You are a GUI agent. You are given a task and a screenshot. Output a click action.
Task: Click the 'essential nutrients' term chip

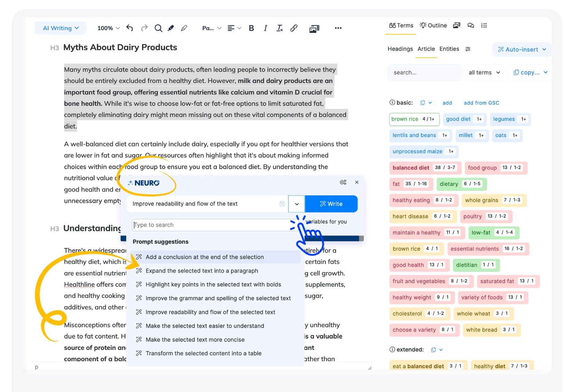tap(488, 248)
